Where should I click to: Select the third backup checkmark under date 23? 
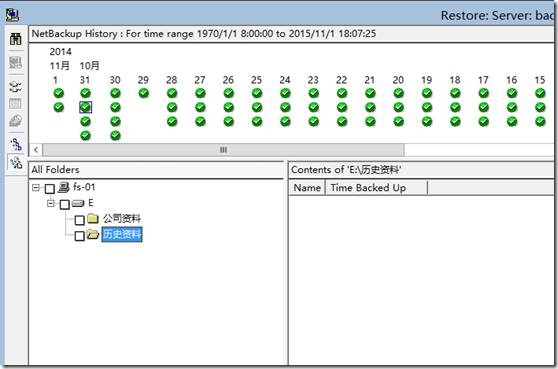point(314,121)
